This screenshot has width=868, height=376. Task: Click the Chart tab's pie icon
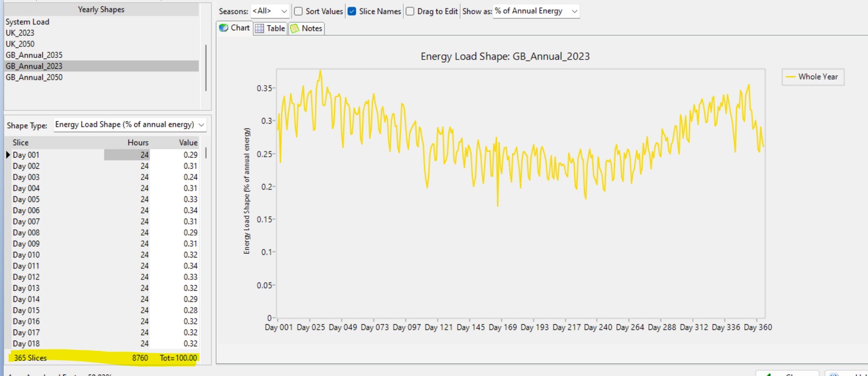coord(223,28)
